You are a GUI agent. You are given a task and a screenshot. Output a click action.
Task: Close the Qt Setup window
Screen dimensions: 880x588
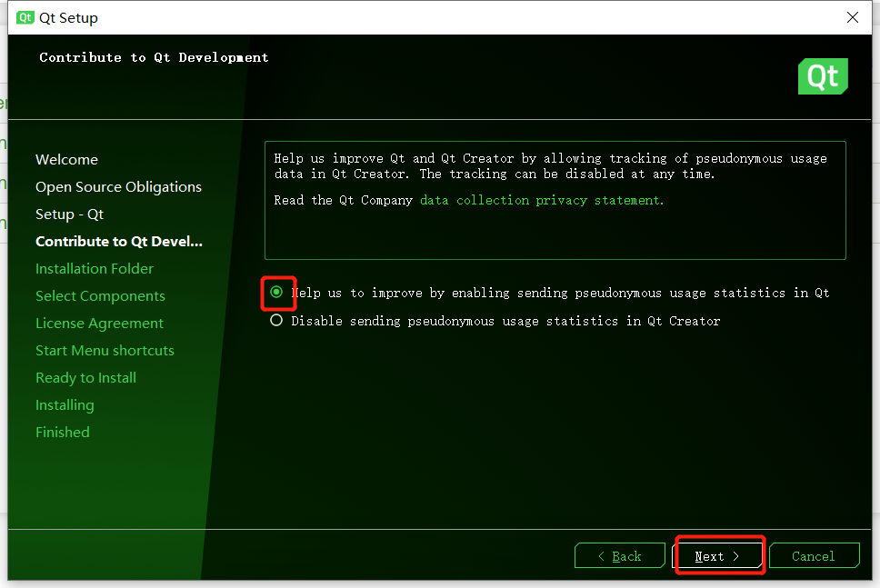(853, 17)
